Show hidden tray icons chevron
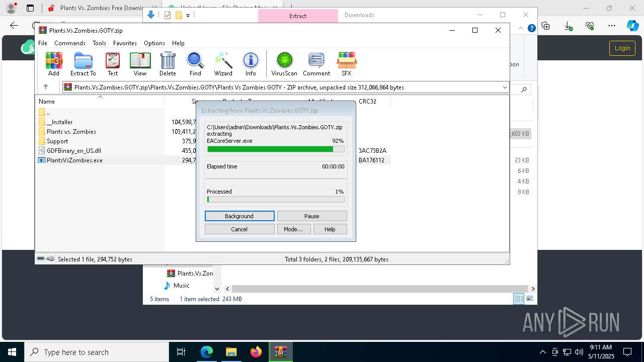Screen dimensions: 644x362 pyautogui.click(x=542, y=352)
